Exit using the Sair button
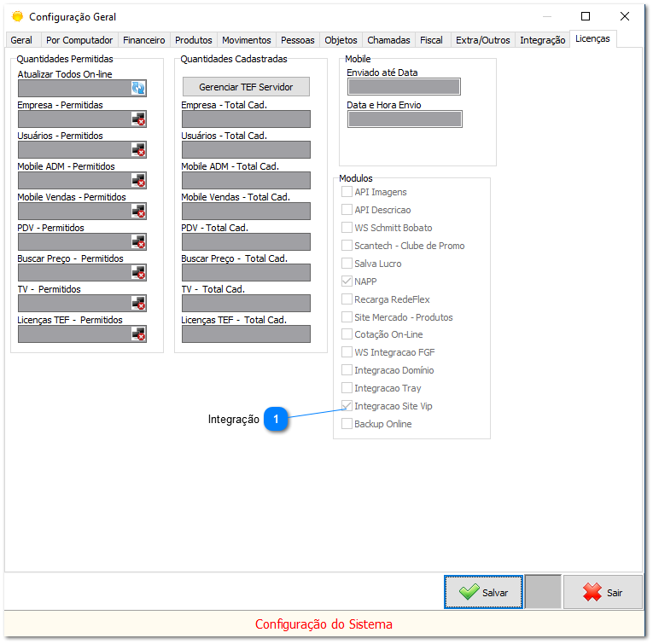The image size is (653, 644). (603, 592)
